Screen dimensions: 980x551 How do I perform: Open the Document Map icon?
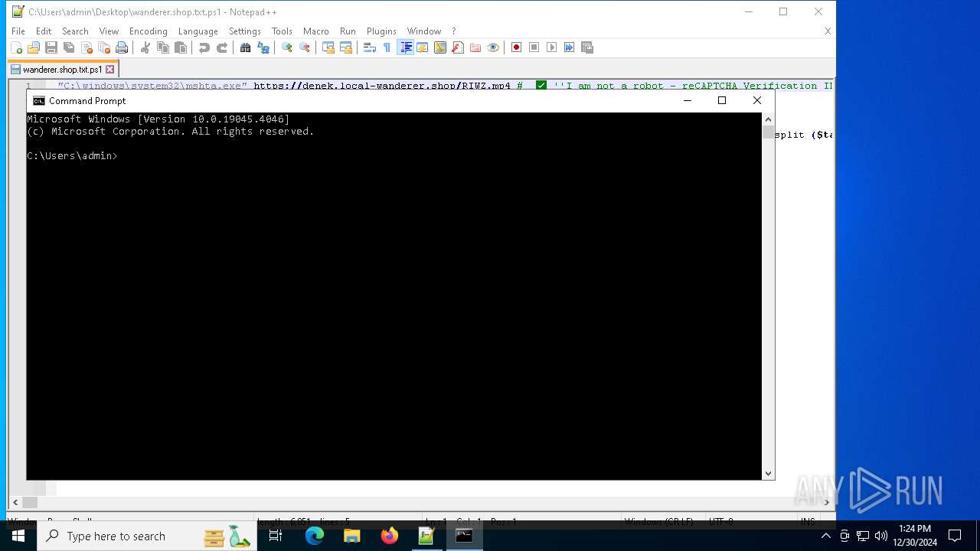pyautogui.click(x=440, y=47)
